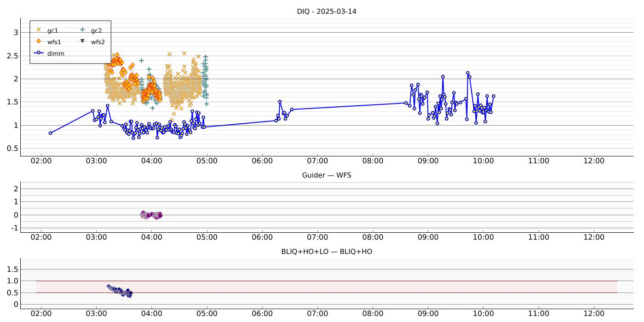Click the 02:00 x-axis tick in Guider — WFS plot
Viewport: 644px width, 322px height.
(x=41, y=237)
